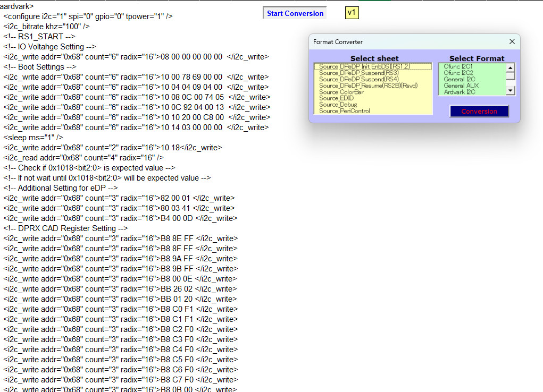This screenshot has width=543, height=392.
Task: Select Ardvark I2C format
Action: (460, 92)
